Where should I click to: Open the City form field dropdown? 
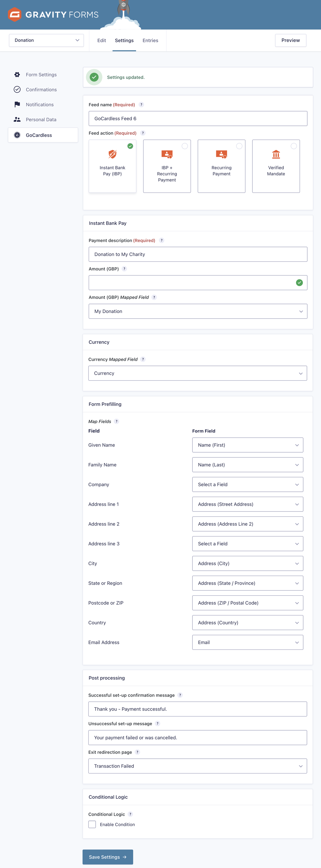pyautogui.click(x=248, y=563)
